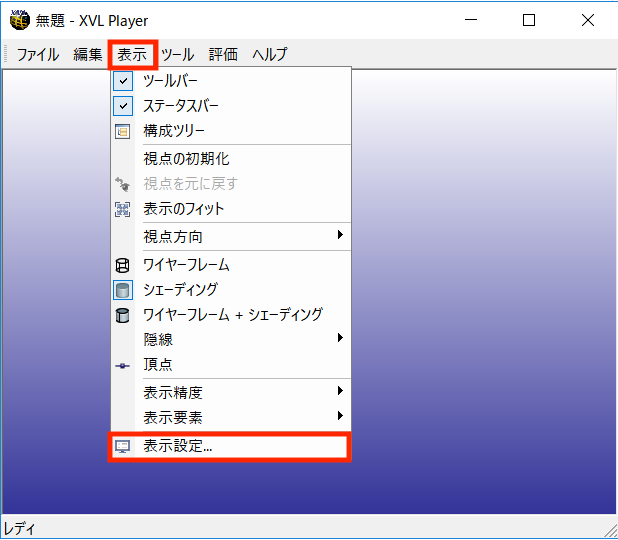The image size is (618, 540).
Task: Choose ワイヤーフレーム + シェーディング entry
Action: coord(231,315)
